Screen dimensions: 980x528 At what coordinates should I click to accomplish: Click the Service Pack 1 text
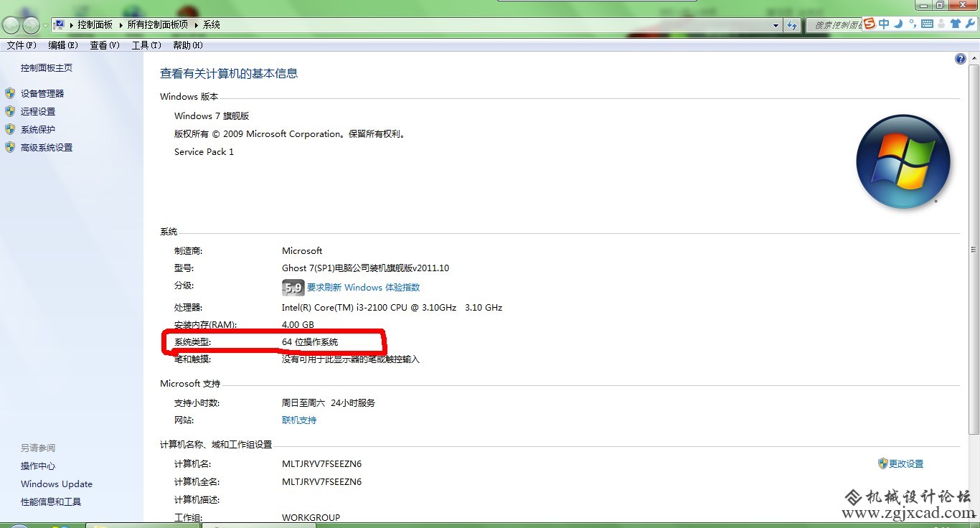[x=204, y=151]
